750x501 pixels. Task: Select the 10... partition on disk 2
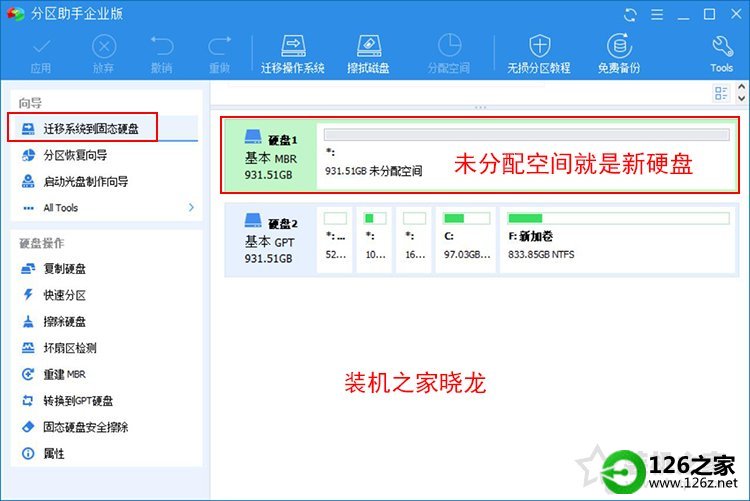click(375, 239)
